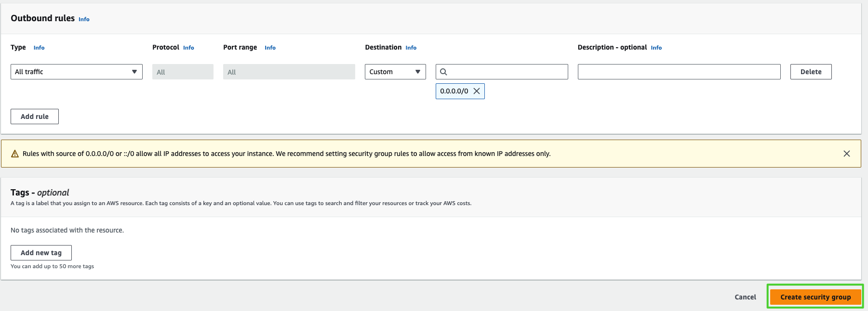
Task: Click the Add rule button
Action: tap(35, 117)
